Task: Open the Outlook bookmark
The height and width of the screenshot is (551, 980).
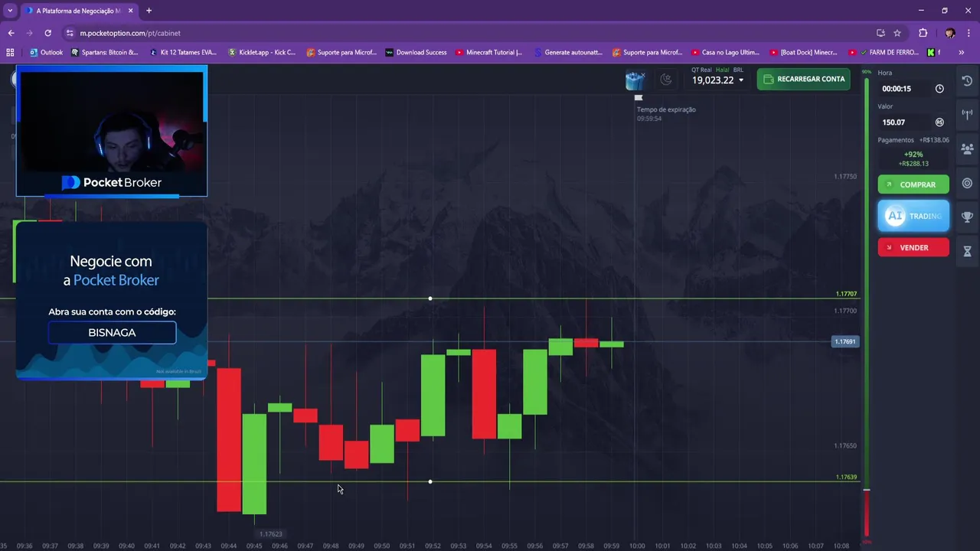Action: [46, 52]
